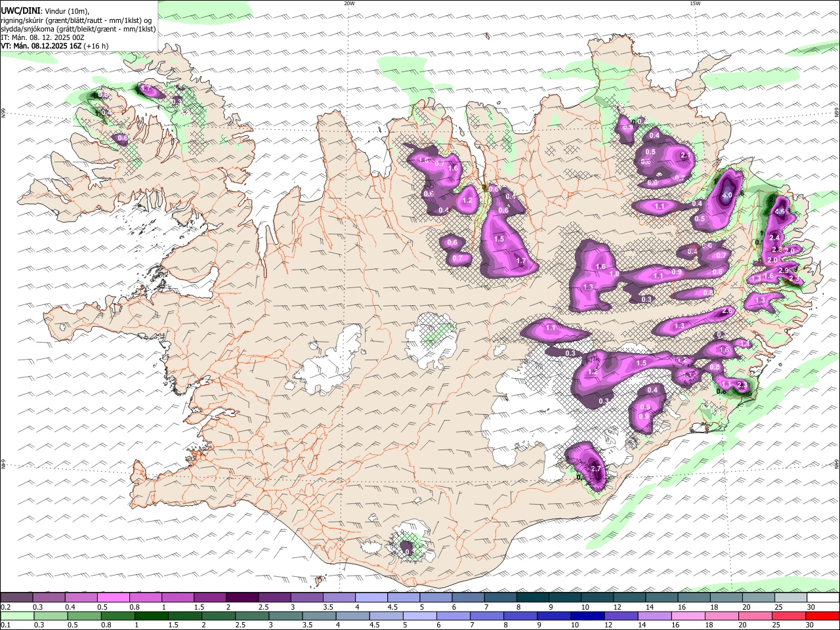Click the 15W longitude label
Viewport: 840px width, 630px height.
695,3
